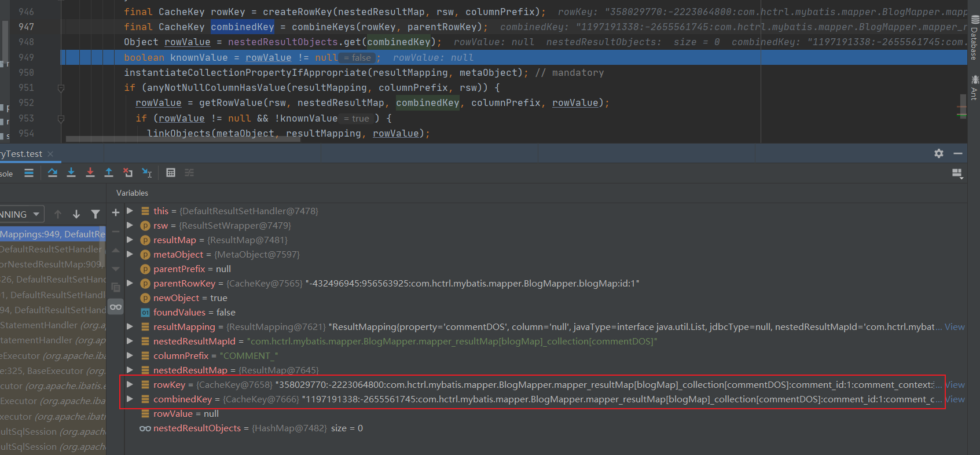Click highlighted combinedKey on line 947

click(x=243, y=27)
